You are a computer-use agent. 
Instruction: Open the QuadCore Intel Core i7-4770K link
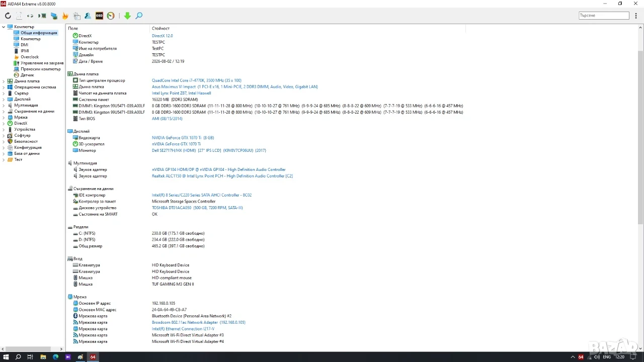[x=197, y=80]
